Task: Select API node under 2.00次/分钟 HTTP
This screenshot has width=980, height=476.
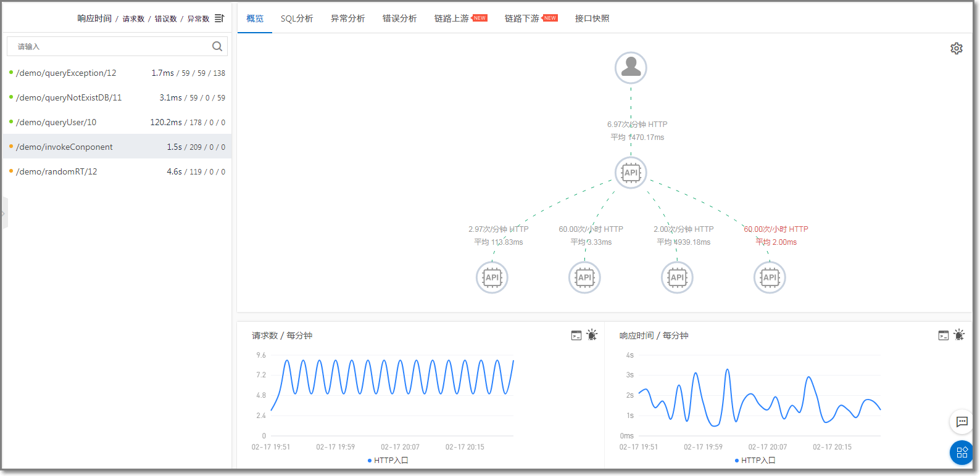Action: pos(677,277)
